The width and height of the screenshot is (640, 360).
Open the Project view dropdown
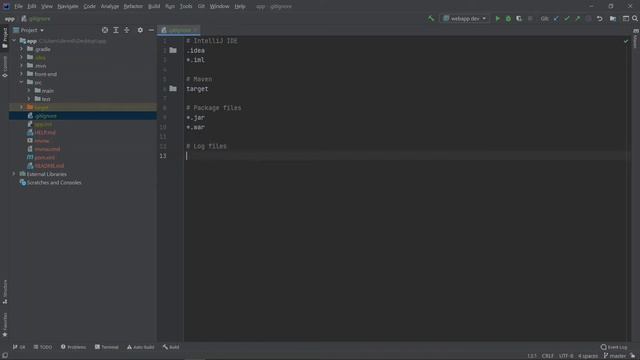(x=28, y=30)
